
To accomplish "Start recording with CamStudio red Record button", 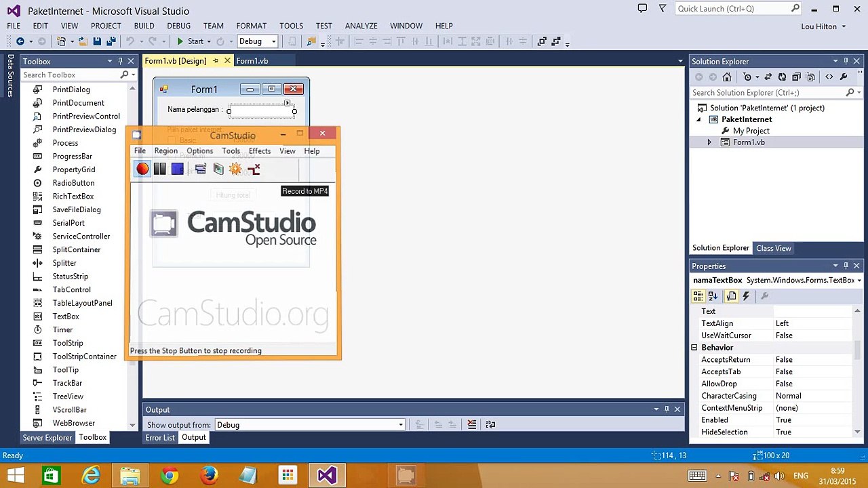I will point(142,169).
